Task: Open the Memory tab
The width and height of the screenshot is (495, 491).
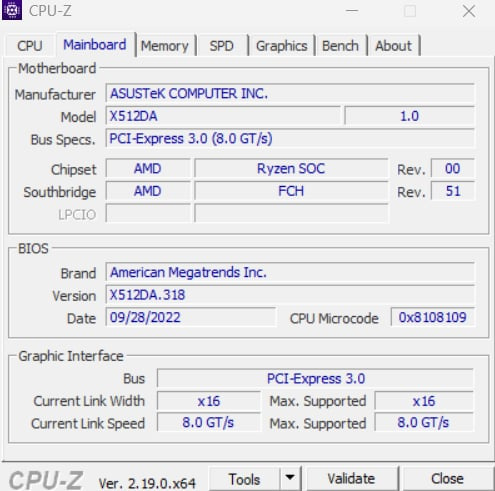Action: (x=165, y=46)
